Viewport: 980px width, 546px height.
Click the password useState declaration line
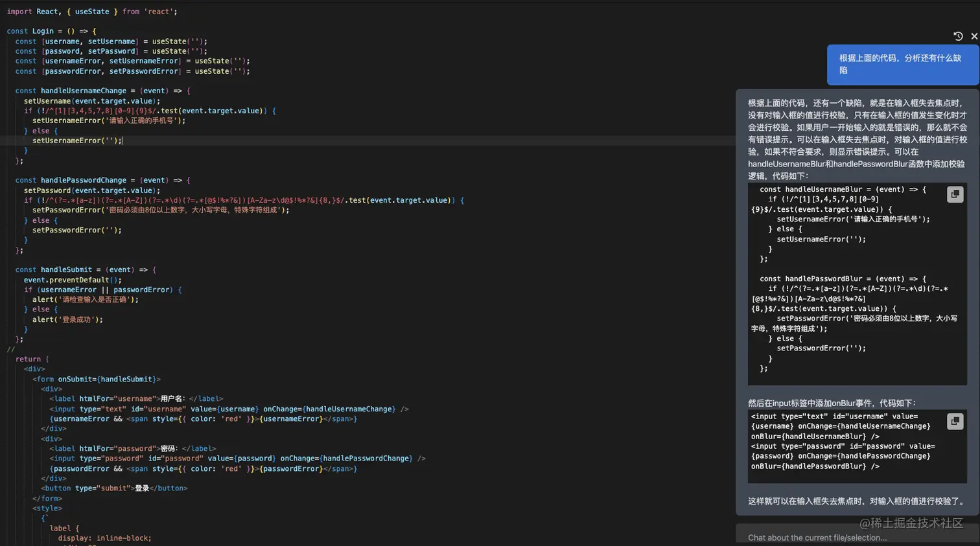coord(111,51)
